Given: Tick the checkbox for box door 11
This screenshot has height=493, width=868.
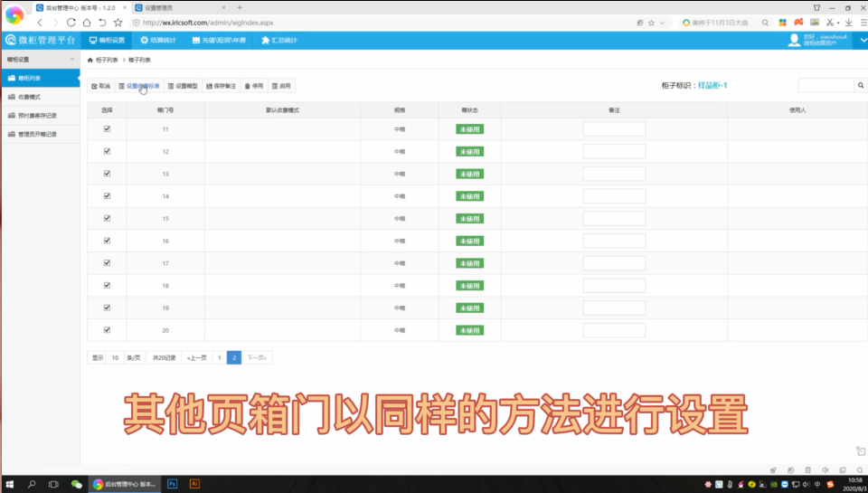Looking at the screenshot, I should pos(107,129).
